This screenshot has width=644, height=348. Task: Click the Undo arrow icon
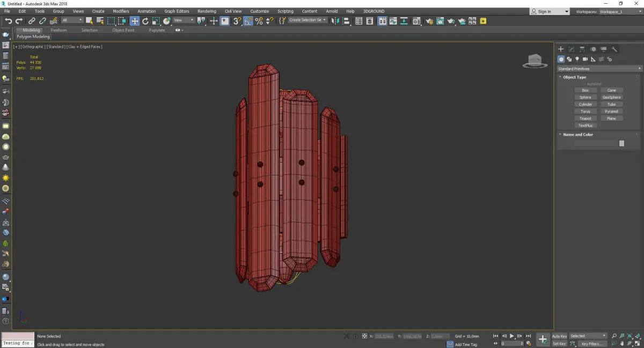tap(8, 21)
